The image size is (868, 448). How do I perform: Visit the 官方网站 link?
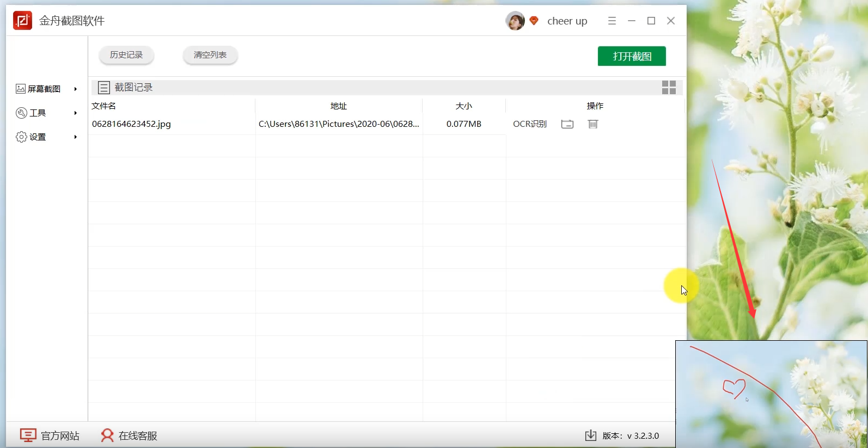click(x=60, y=436)
